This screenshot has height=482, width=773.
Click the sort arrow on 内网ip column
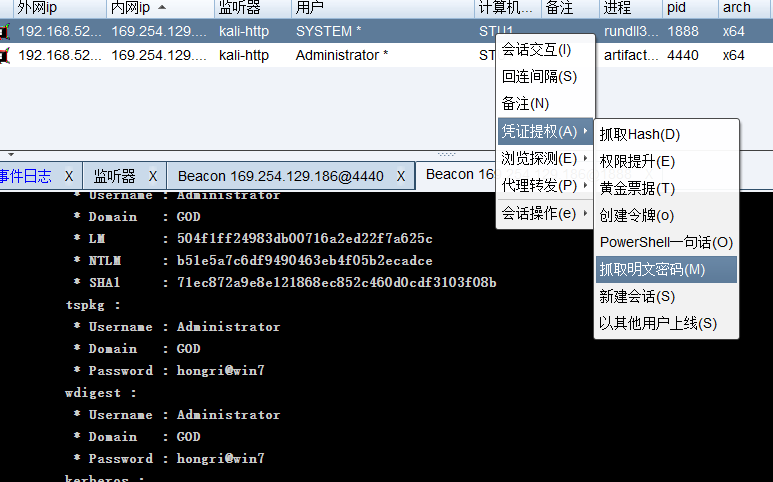[162, 8]
